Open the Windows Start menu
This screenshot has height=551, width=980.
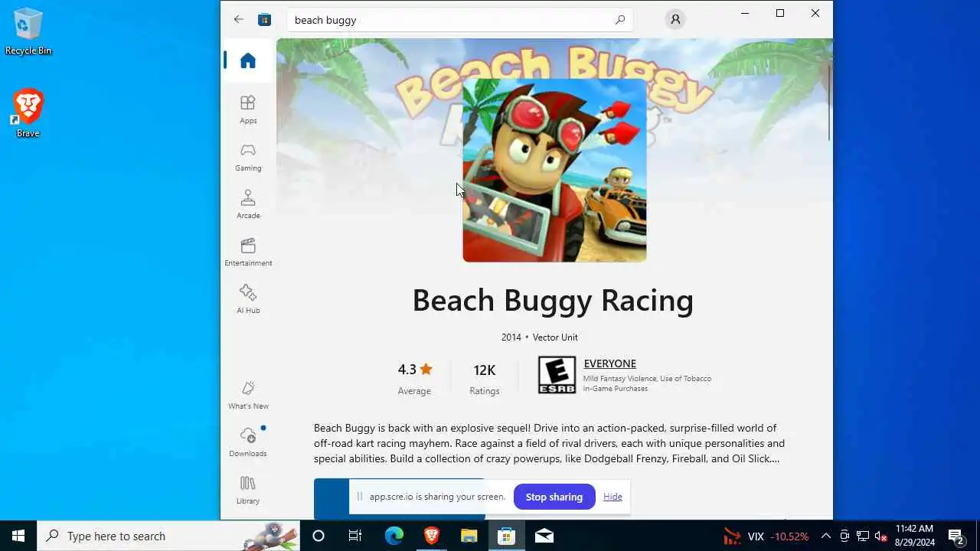18,536
